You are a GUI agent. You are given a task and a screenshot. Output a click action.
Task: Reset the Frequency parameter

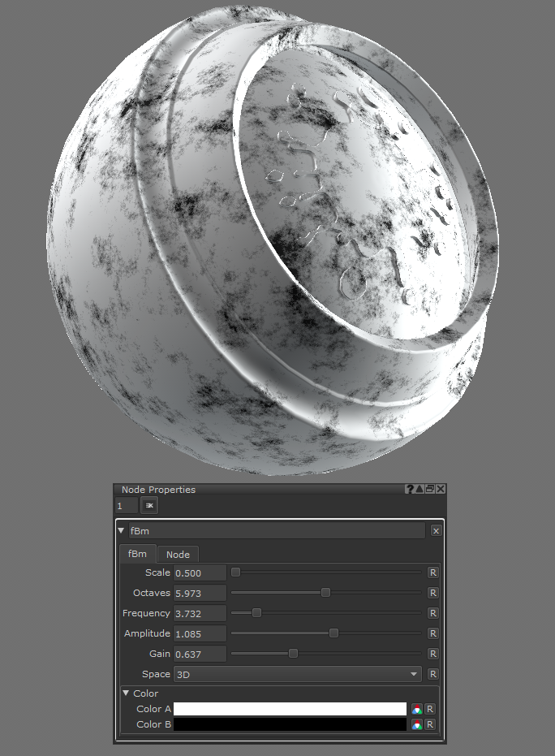tap(432, 613)
